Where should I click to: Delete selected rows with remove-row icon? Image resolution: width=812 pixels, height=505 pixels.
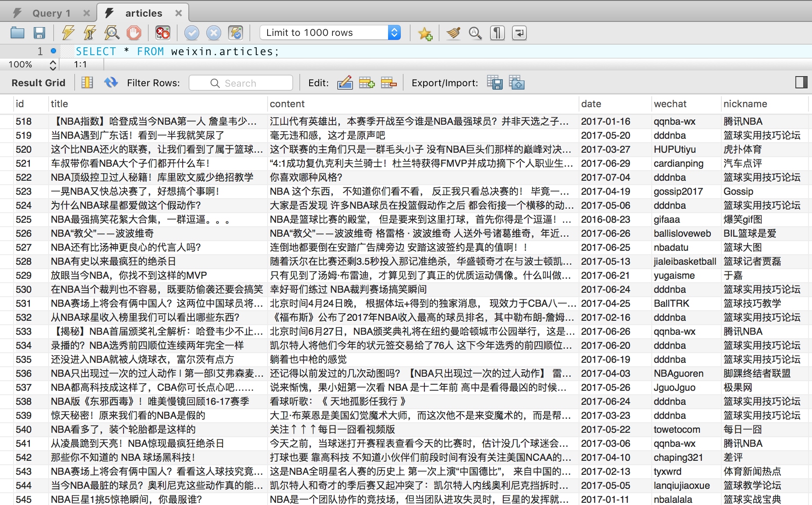(388, 83)
